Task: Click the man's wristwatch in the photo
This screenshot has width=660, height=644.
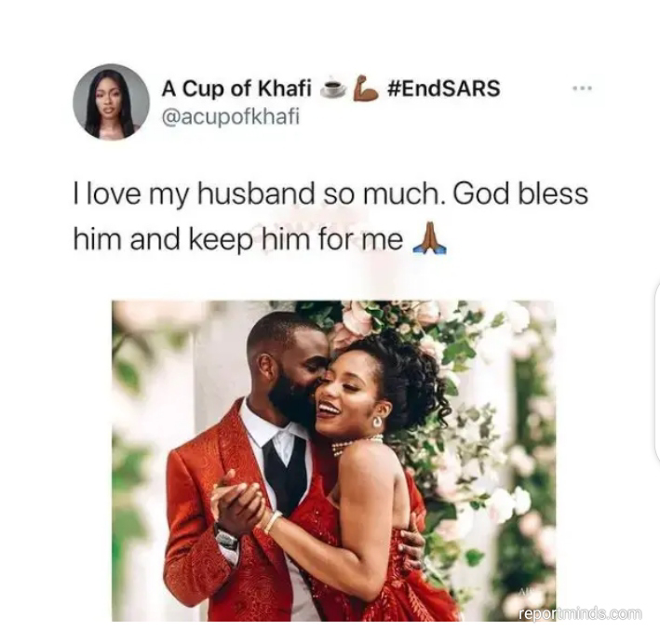Action: [x=227, y=537]
